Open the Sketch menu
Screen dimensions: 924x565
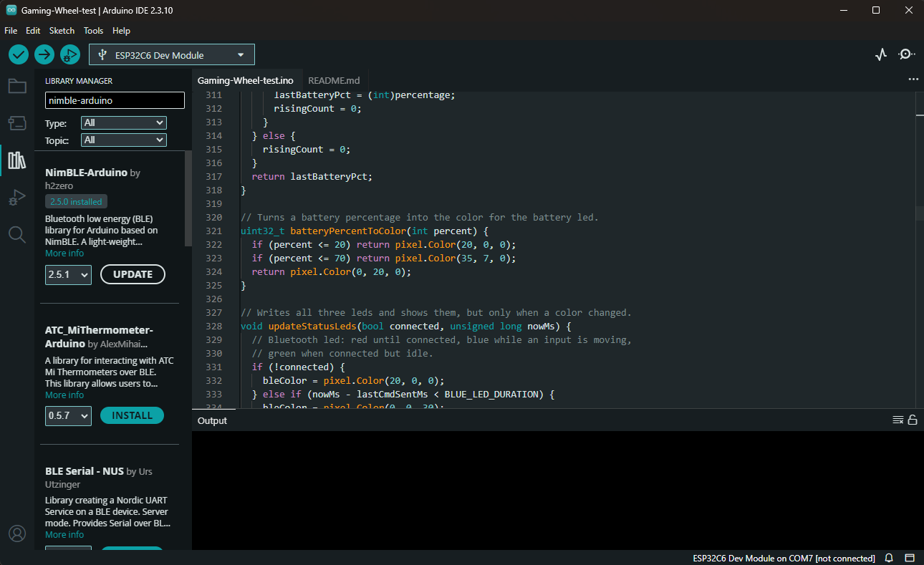(62, 31)
